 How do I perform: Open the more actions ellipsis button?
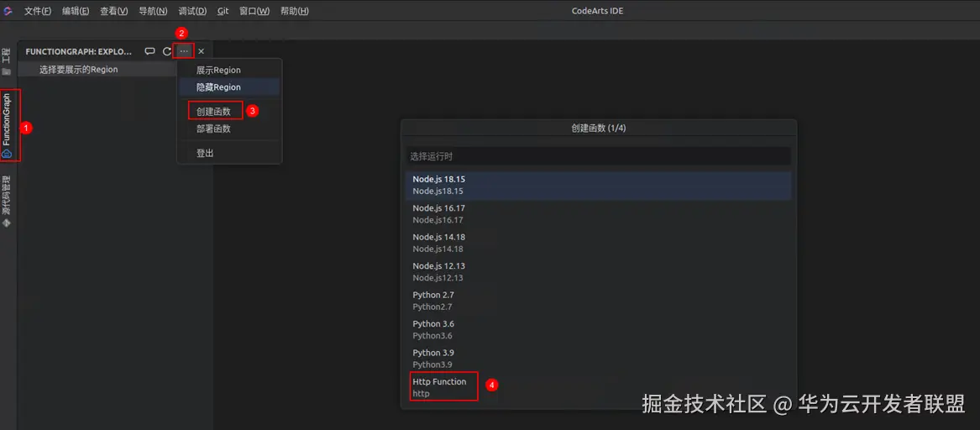(x=184, y=51)
